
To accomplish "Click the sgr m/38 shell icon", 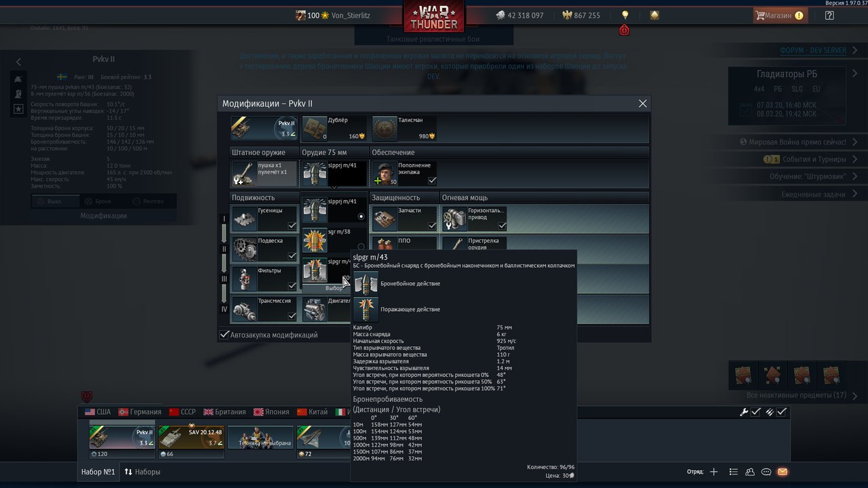I will (315, 240).
